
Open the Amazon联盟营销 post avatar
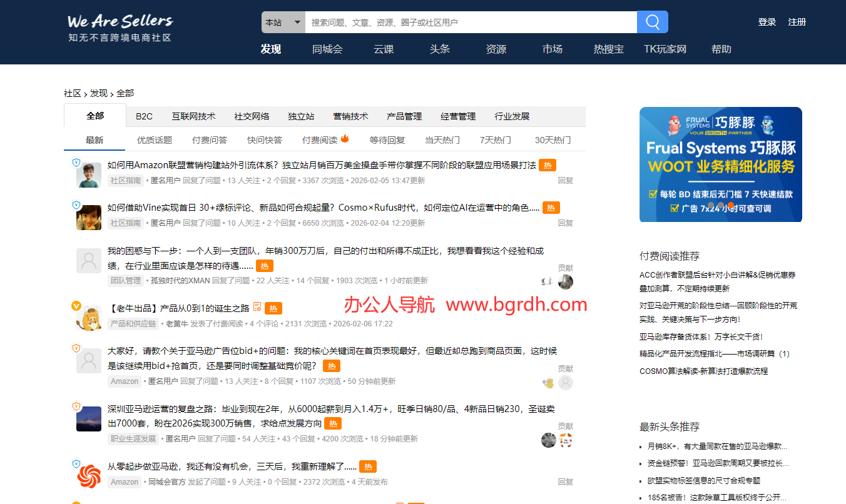pyautogui.click(x=89, y=175)
